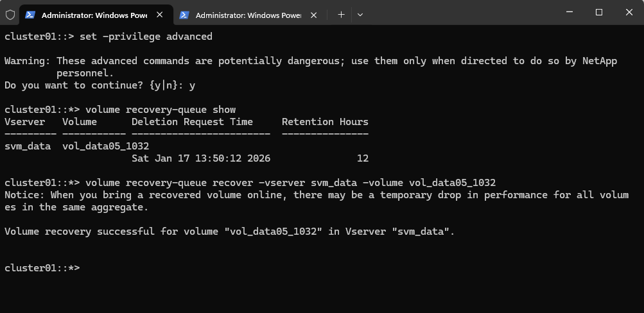Open a new tab with the plus button
The width and height of the screenshot is (644, 313).
(x=341, y=15)
